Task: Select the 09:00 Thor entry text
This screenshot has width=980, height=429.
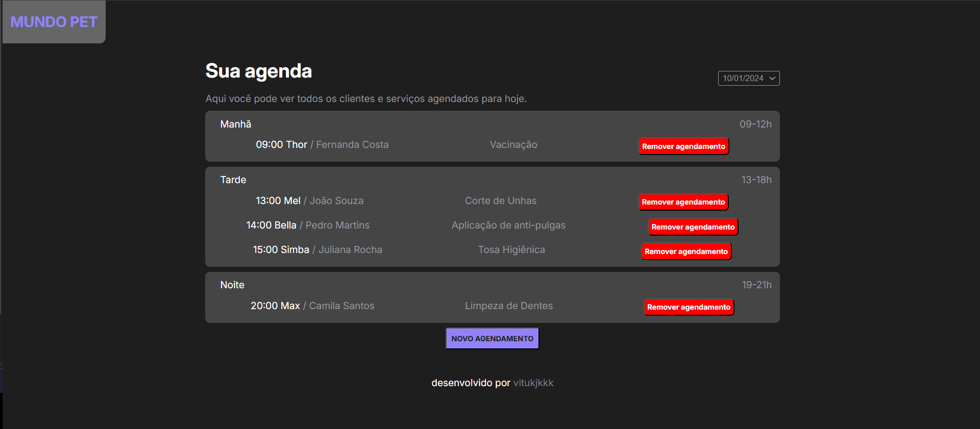Action: coord(281,144)
